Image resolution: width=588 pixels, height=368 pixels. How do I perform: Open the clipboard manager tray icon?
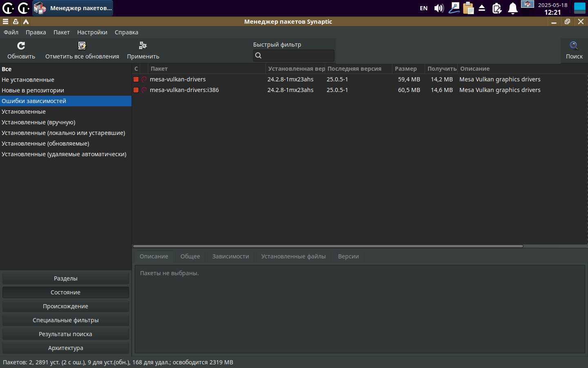[x=468, y=8]
